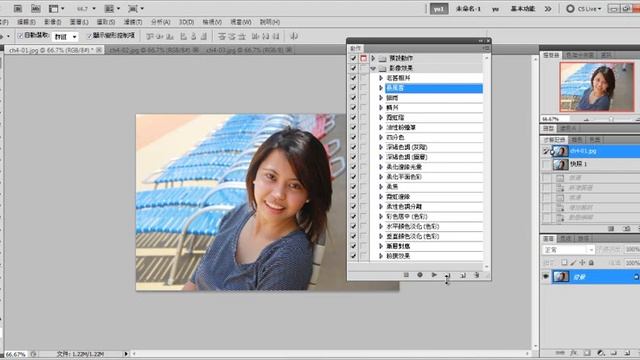The image size is (640, 360).
Task: Switch to the 基本功能 workspace
Action: [x=523, y=9]
